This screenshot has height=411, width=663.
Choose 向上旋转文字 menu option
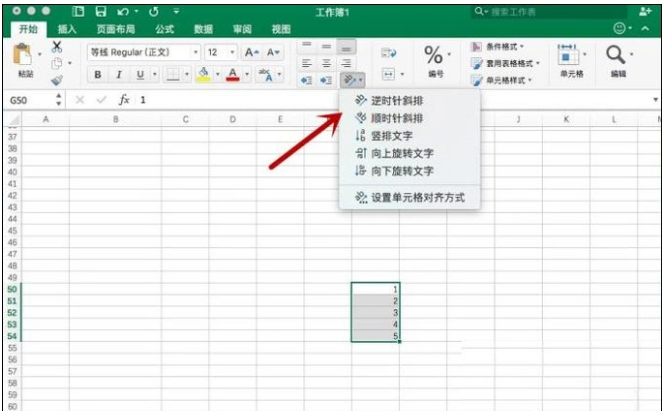[x=409, y=153]
